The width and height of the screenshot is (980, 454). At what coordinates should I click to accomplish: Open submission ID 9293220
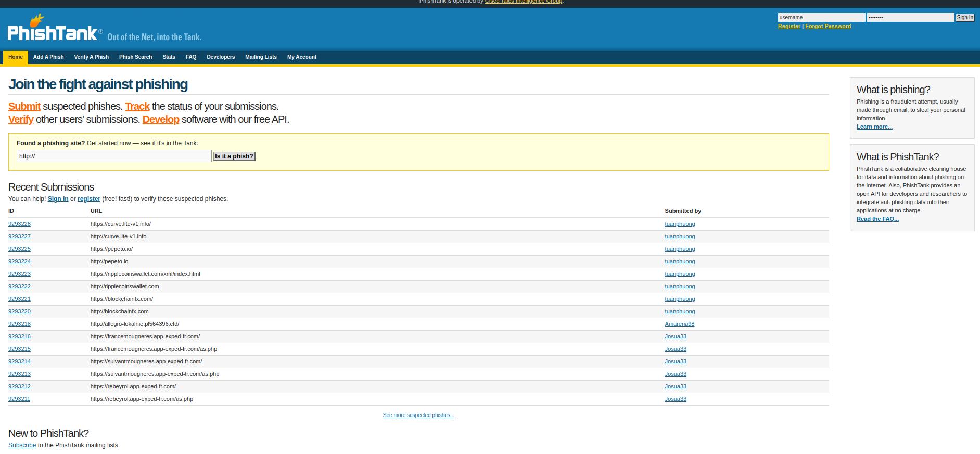19,311
